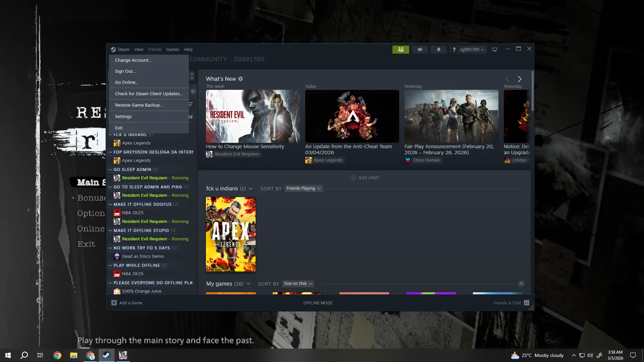The height and width of the screenshot is (362, 644).
Task: Choose Sign Out in Steam menu
Action: pyautogui.click(x=149, y=71)
